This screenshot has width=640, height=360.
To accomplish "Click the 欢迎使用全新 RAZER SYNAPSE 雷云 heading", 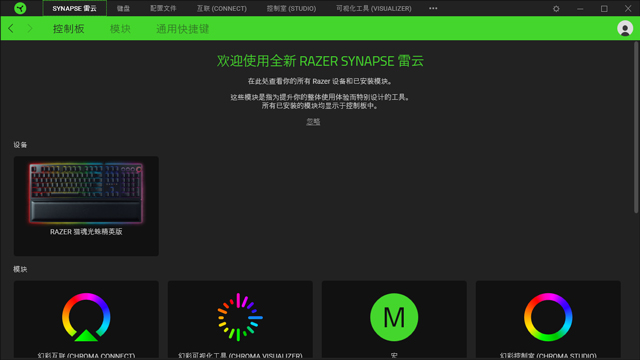I will pos(320,61).
